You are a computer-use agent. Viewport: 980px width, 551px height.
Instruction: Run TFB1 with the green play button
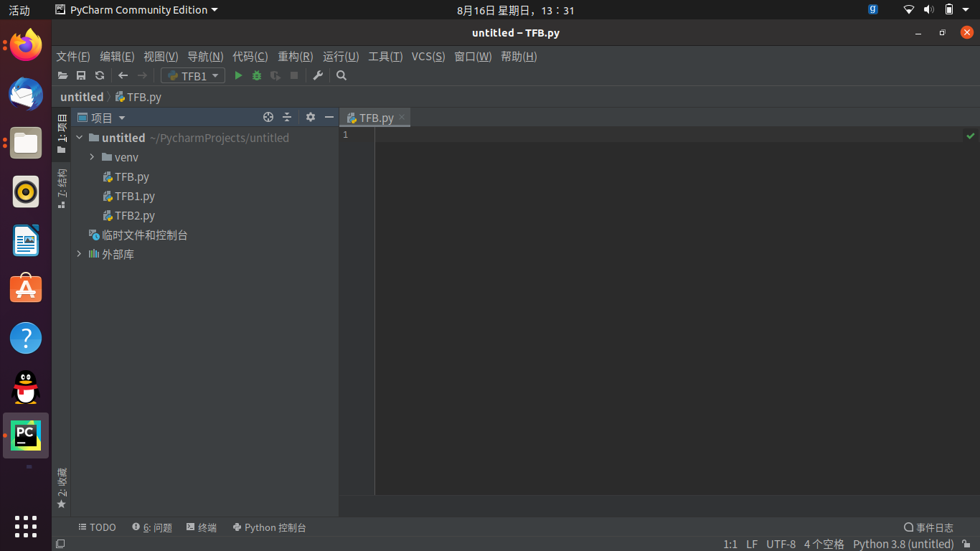238,75
